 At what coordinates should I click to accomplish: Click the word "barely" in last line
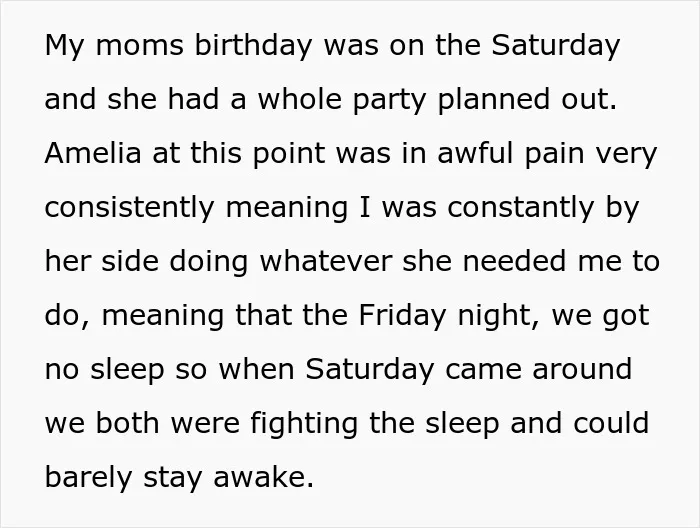(x=88, y=478)
